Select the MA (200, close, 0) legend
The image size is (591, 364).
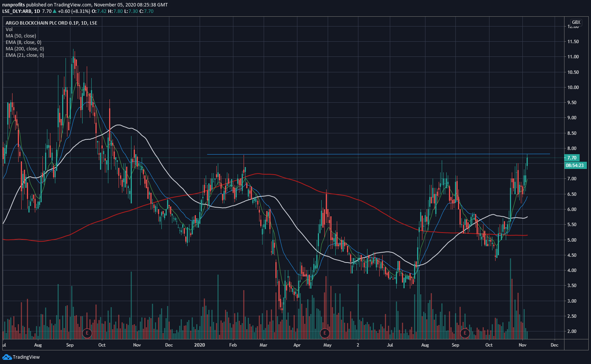pos(25,49)
